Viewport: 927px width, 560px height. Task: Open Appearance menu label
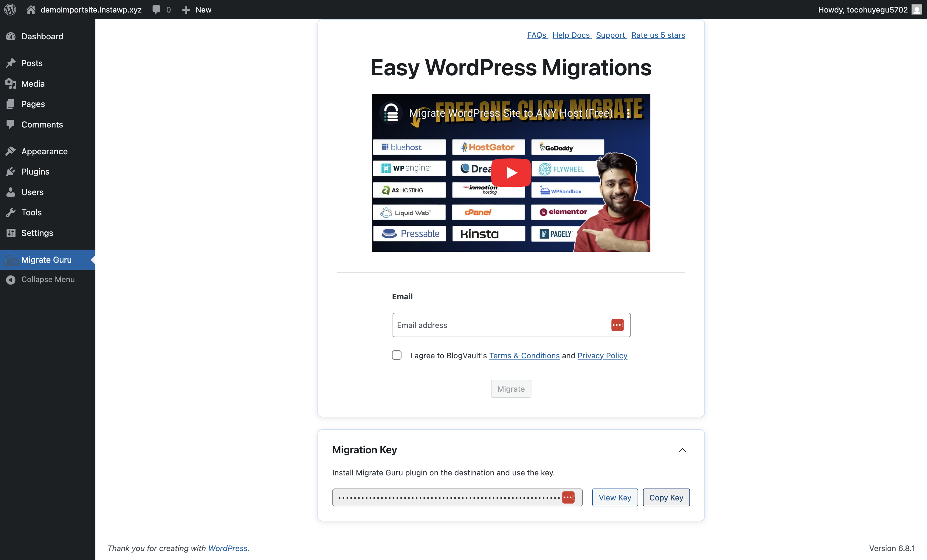tap(44, 151)
